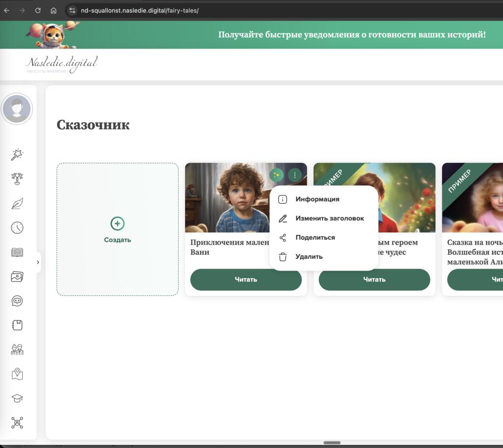This screenshot has height=448, width=503.
Task: Select "Поделиться" from the context menu
Action: click(315, 237)
